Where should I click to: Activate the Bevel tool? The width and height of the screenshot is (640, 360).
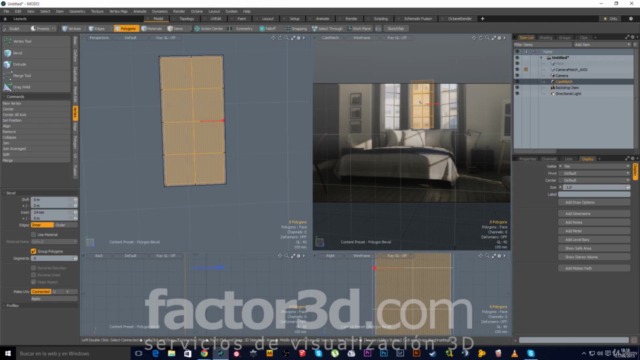point(36,53)
